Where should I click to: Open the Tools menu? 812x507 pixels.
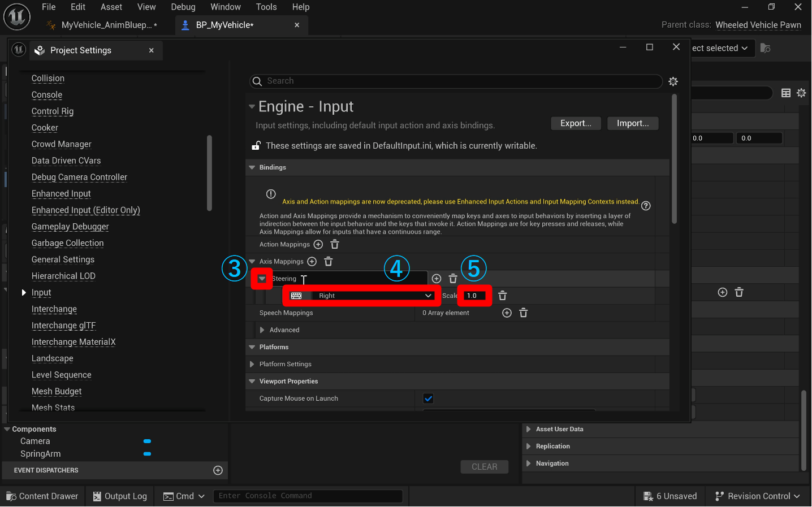point(266,7)
